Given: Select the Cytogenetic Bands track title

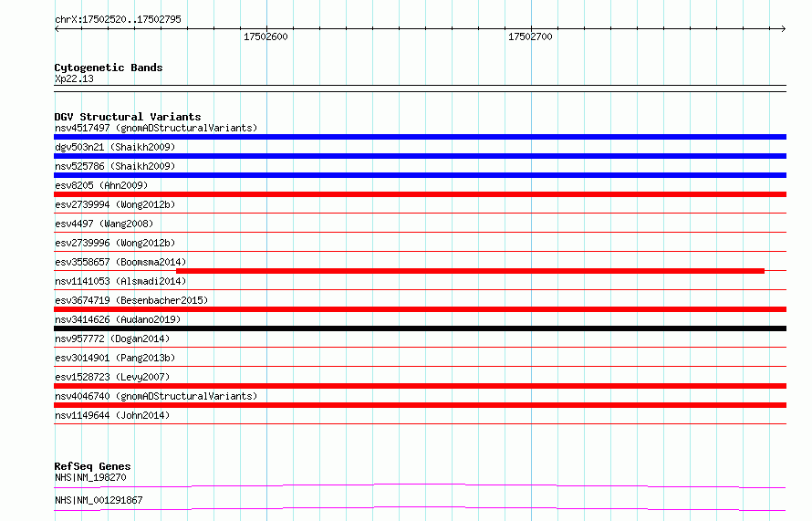Looking at the screenshot, I should (109, 68).
